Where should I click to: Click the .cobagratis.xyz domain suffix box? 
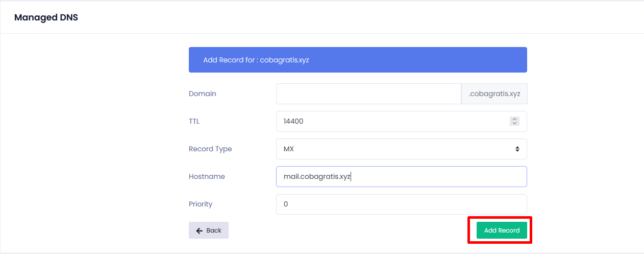494,94
